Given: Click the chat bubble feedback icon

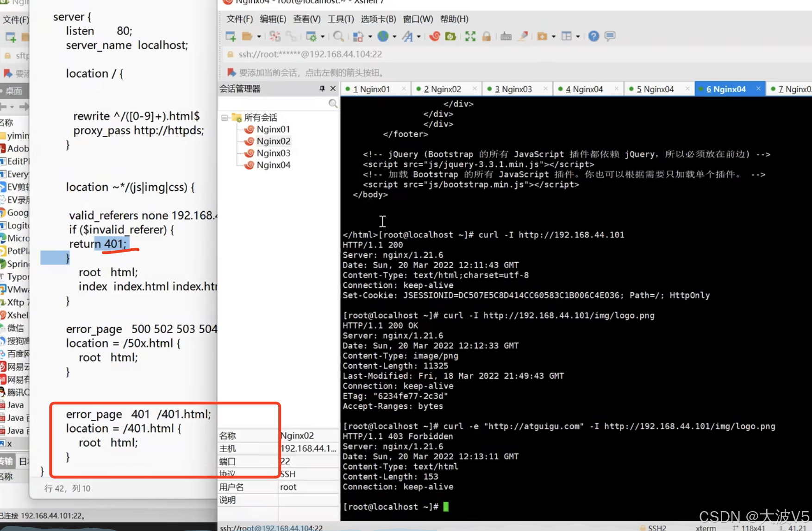Looking at the screenshot, I should pos(610,36).
